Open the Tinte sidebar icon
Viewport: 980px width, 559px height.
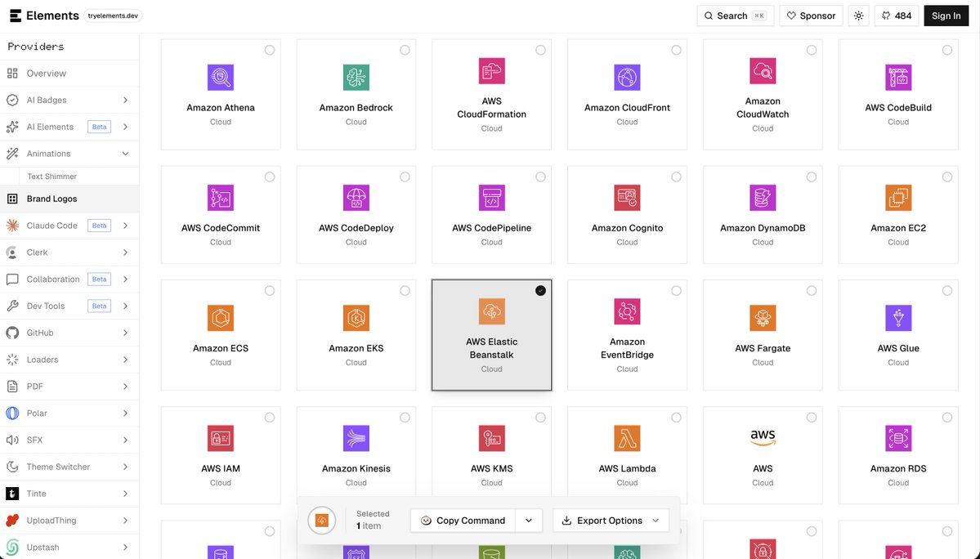click(12, 494)
